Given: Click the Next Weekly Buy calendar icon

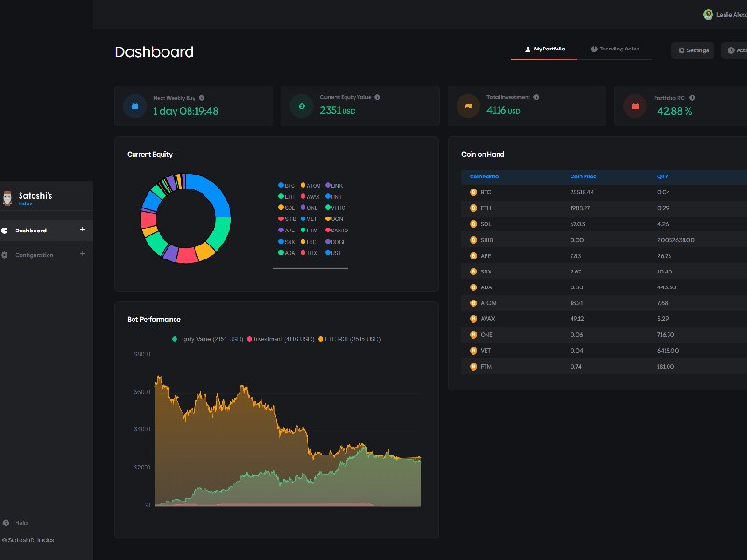Looking at the screenshot, I should pyautogui.click(x=134, y=106).
